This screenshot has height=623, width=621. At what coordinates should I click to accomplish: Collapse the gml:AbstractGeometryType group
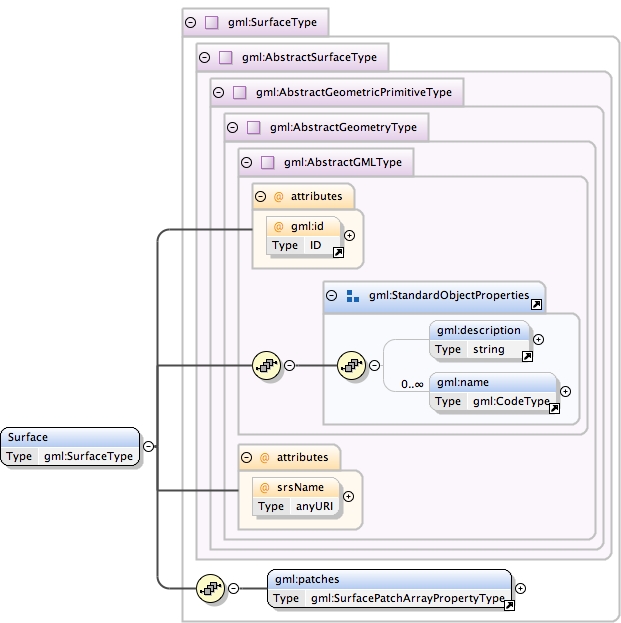[232, 128]
